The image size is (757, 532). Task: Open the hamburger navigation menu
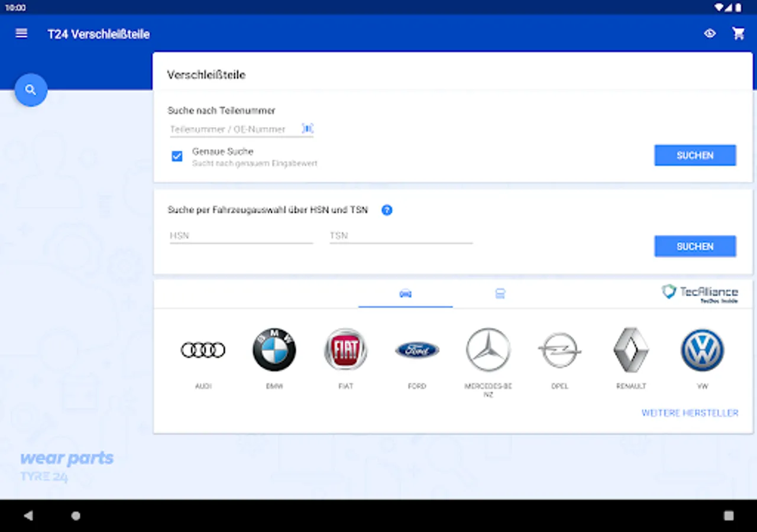point(21,34)
